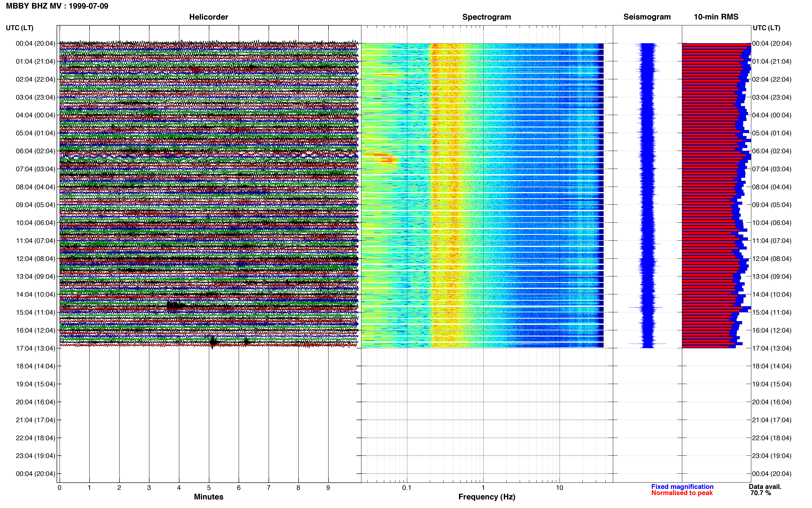
Task: Click minute tick label '9' on helicorder
Action: click(x=328, y=488)
